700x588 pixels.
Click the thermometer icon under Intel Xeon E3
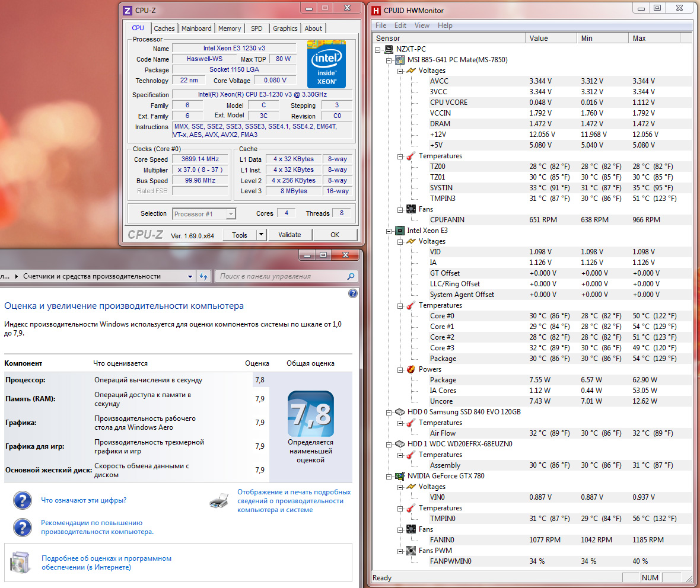pos(411,306)
